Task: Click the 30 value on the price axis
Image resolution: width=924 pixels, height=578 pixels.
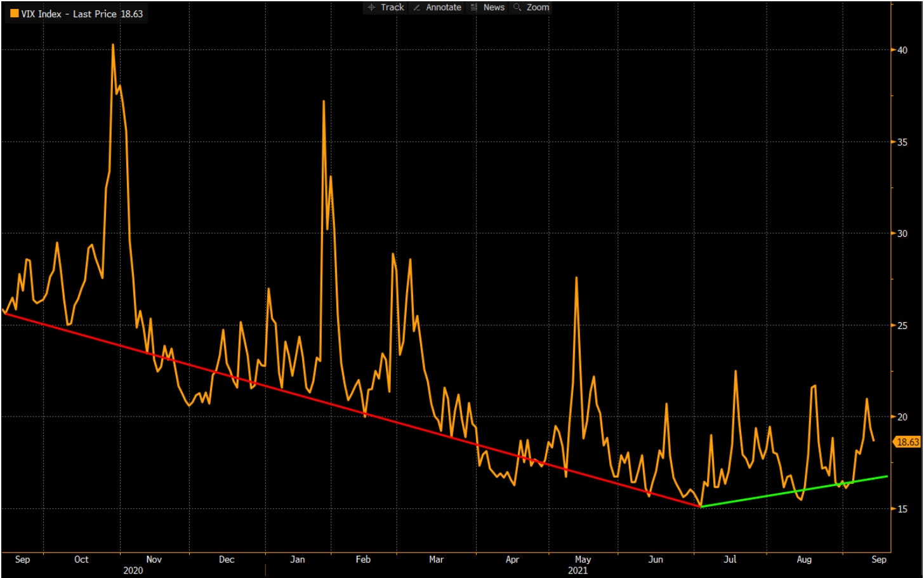Action: click(x=902, y=234)
